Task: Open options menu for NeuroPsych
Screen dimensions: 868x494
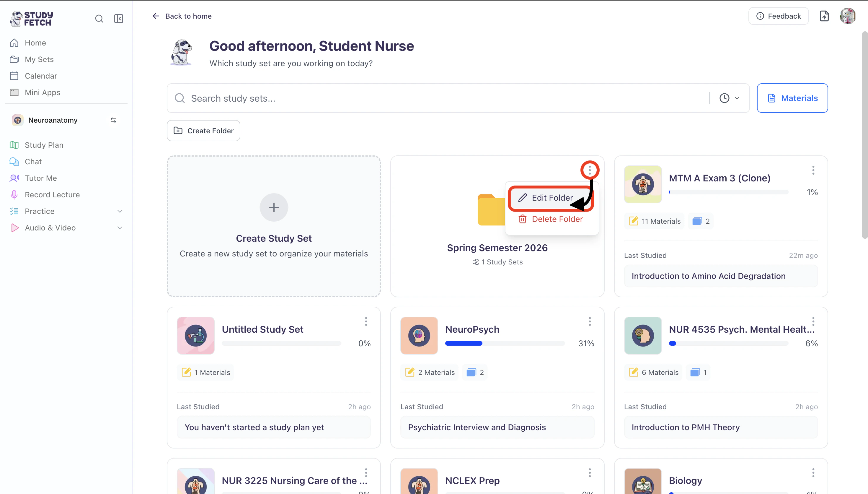Action: pyautogui.click(x=590, y=321)
